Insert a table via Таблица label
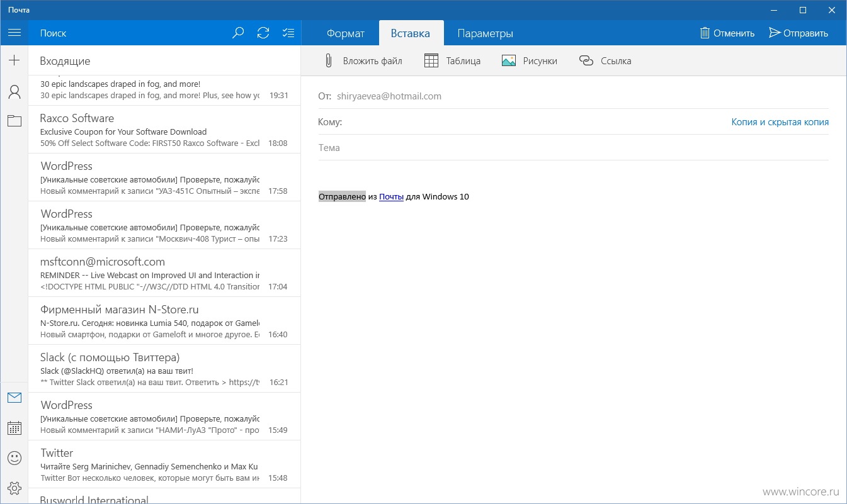The width and height of the screenshot is (847, 504). (x=463, y=61)
